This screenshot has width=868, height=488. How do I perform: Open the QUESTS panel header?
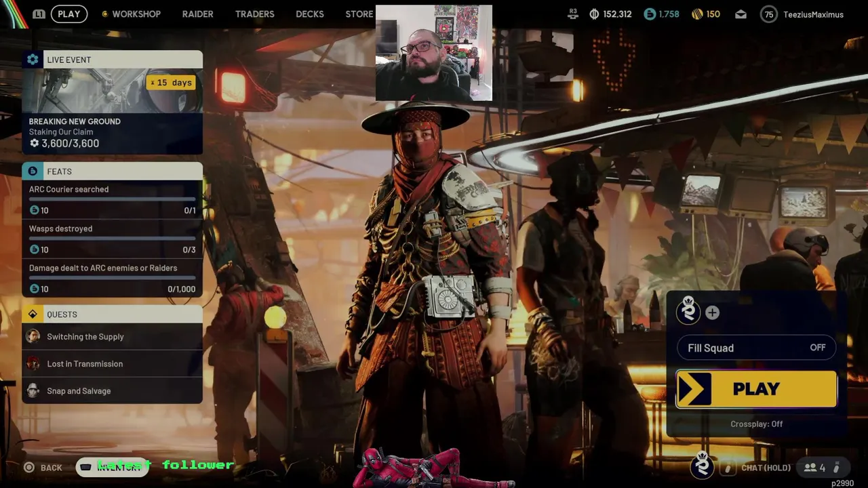(x=113, y=314)
